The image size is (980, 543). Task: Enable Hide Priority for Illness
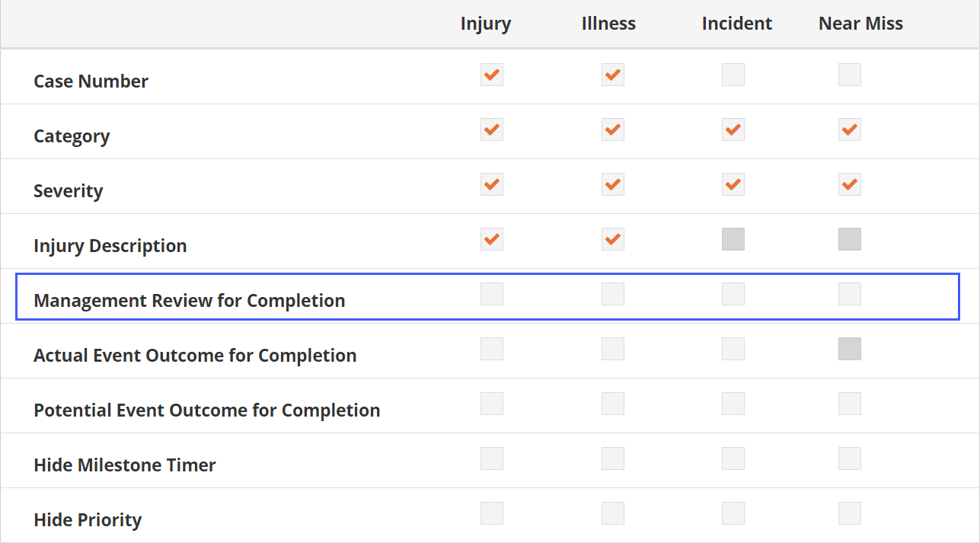613,513
